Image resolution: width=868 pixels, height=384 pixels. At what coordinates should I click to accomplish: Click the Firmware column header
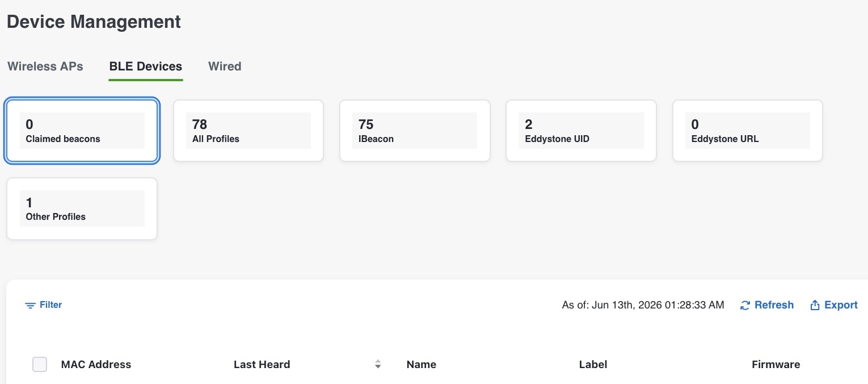[x=776, y=365]
